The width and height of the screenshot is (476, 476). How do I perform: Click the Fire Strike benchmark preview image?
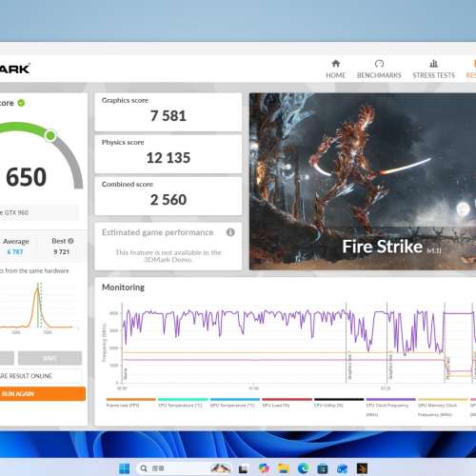pyautogui.click(x=363, y=181)
